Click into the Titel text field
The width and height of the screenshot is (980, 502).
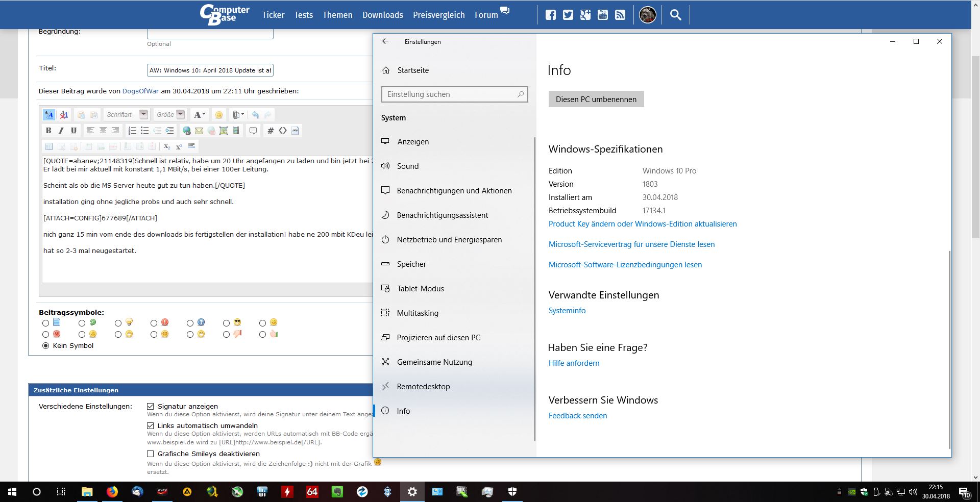[210, 70]
